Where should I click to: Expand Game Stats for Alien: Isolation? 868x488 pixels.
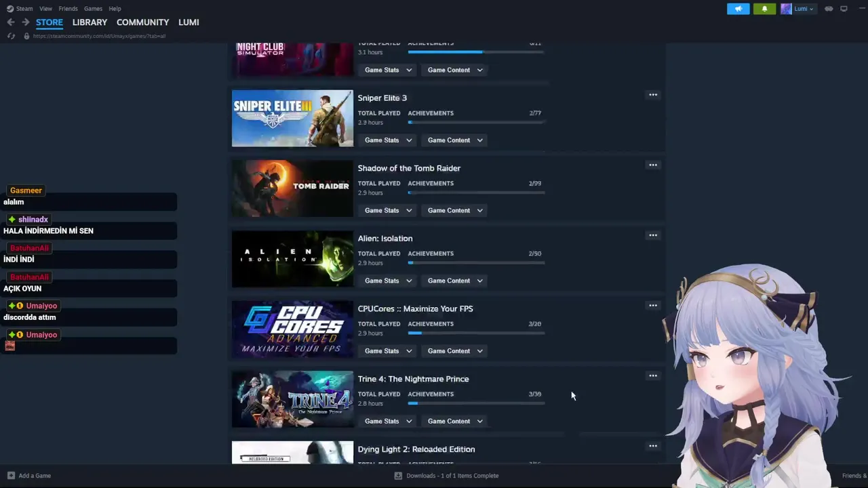(x=388, y=281)
